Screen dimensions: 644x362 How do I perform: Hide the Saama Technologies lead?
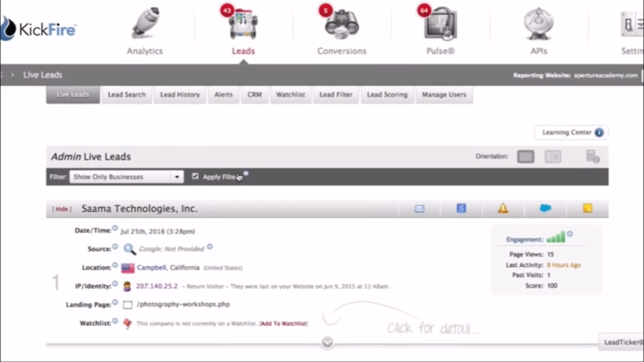point(62,209)
